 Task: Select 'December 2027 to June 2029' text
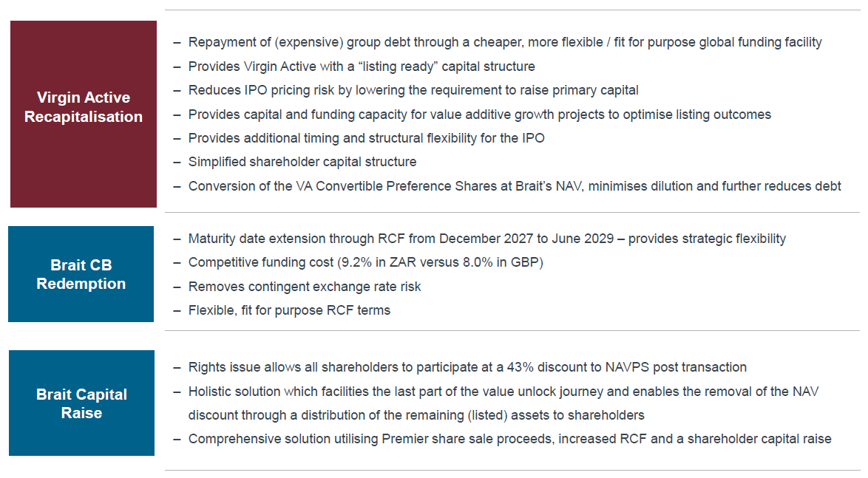tap(526, 239)
